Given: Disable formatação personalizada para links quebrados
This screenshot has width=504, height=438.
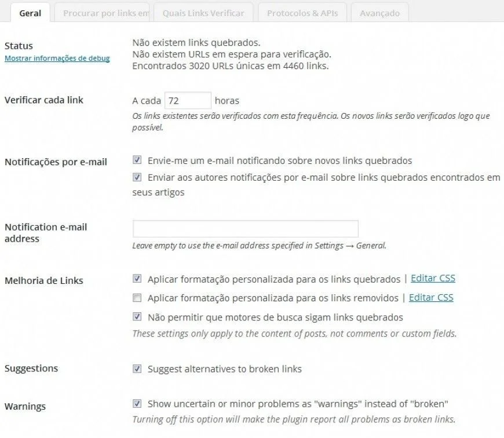Looking at the screenshot, I should pos(137,278).
